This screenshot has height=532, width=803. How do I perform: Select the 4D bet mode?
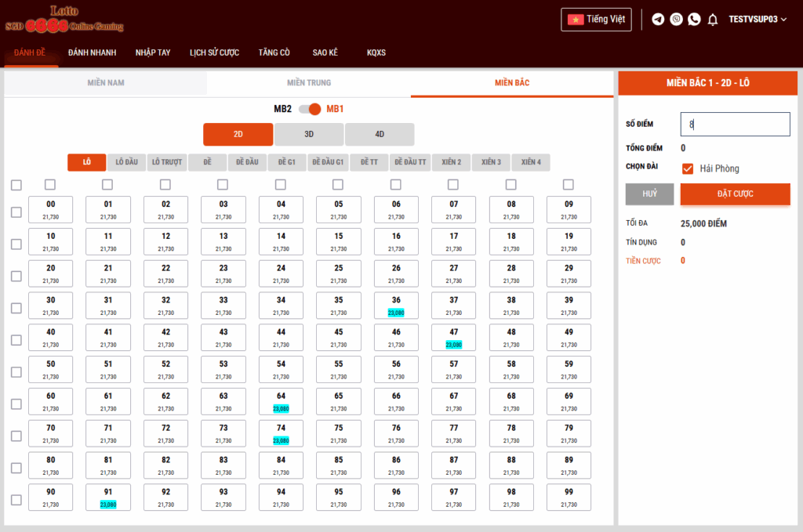point(380,134)
